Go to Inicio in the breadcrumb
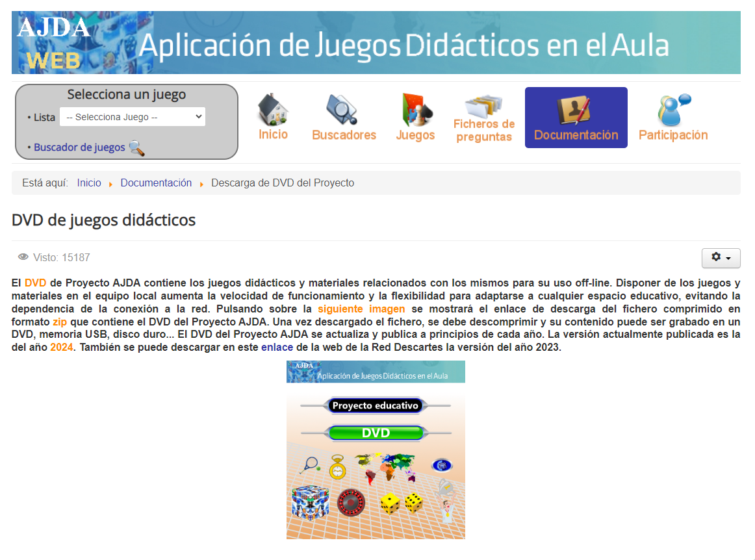 tap(89, 183)
